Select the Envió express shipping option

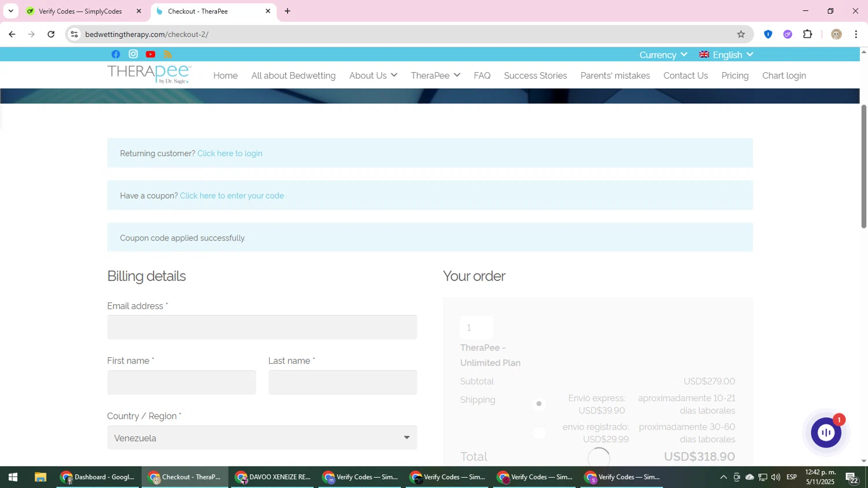[539, 404]
